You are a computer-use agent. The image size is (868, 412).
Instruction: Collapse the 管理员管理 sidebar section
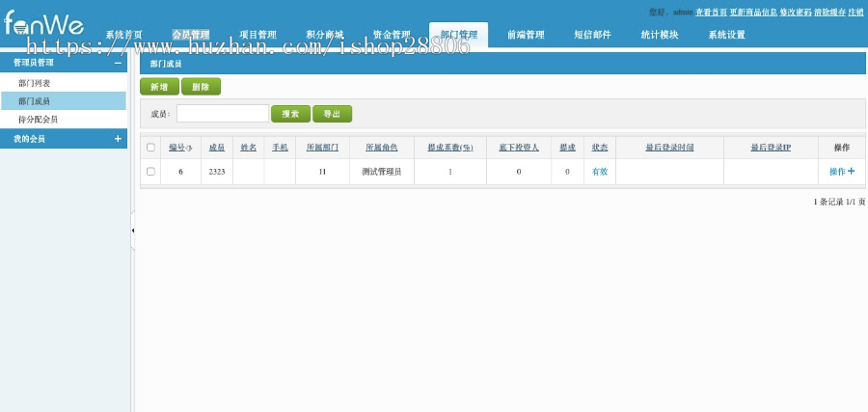coord(118,63)
